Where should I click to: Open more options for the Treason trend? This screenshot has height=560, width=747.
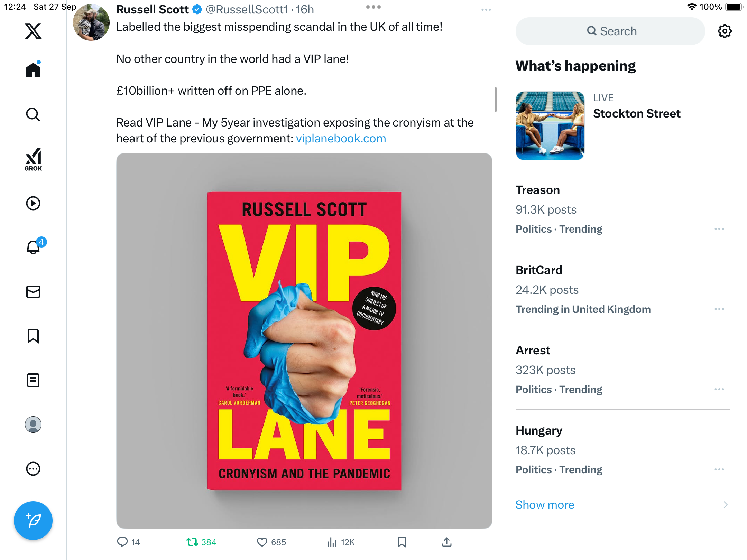[x=719, y=229]
